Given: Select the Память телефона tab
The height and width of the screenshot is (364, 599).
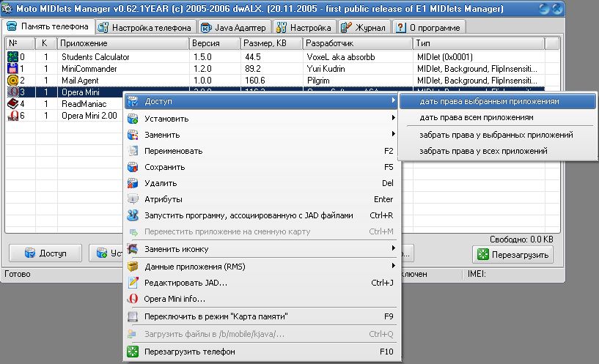Looking at the screenshot, I should pos(48,26).
